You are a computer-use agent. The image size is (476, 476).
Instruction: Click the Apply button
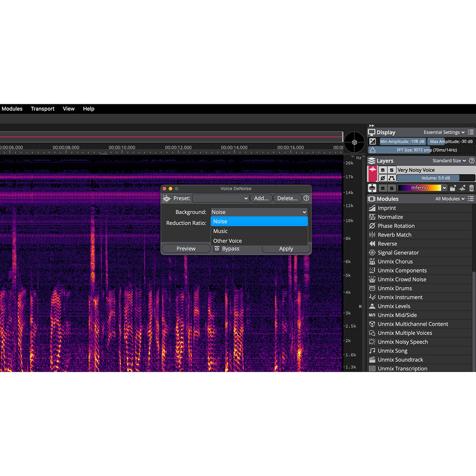[x=286, y=248]
